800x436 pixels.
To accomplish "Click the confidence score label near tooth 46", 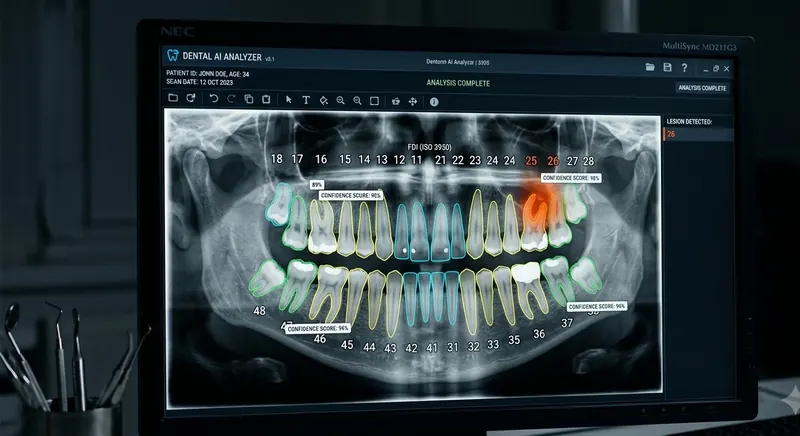I will coord(318,329).
